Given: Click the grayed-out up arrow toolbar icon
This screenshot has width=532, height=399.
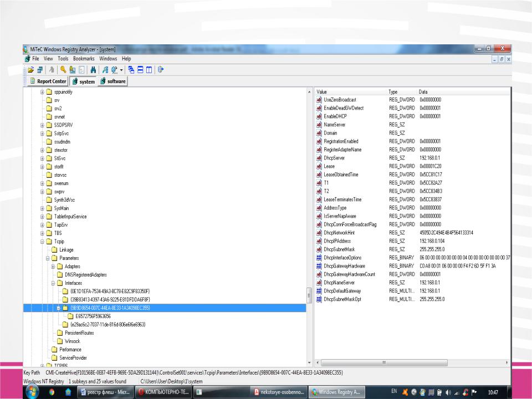Looking at the screenshot, I should click(x=52, y=70).
